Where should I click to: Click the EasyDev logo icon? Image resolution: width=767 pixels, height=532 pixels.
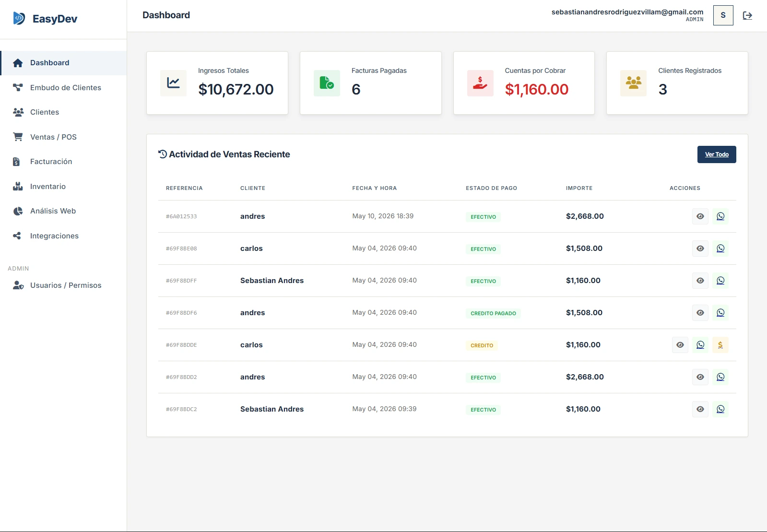coord(19,19)
